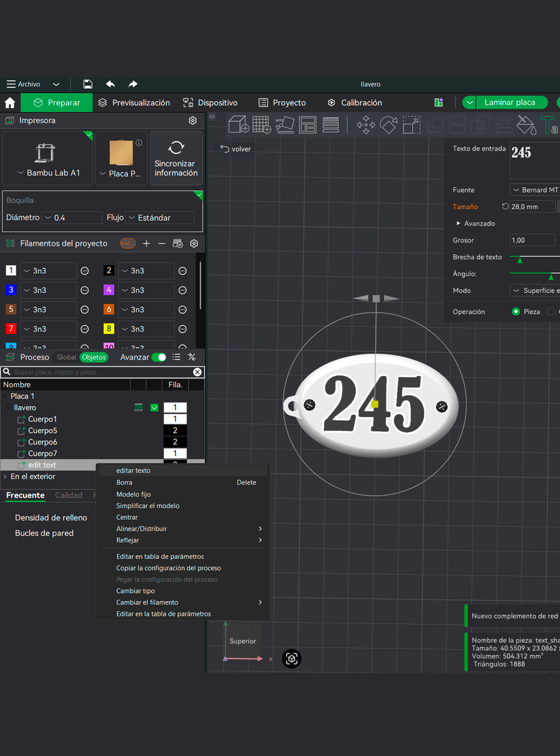This screenshot has height=756, width=560.
Task: Switch to the Dispositivo tab
Action: click(x=211, y=102)
